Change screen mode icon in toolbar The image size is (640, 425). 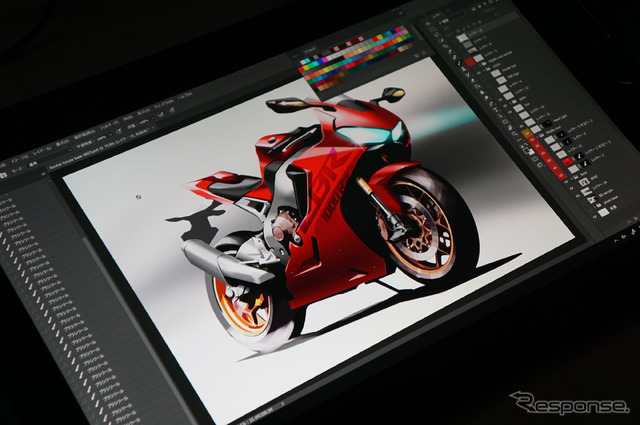[x=540, y=165]
